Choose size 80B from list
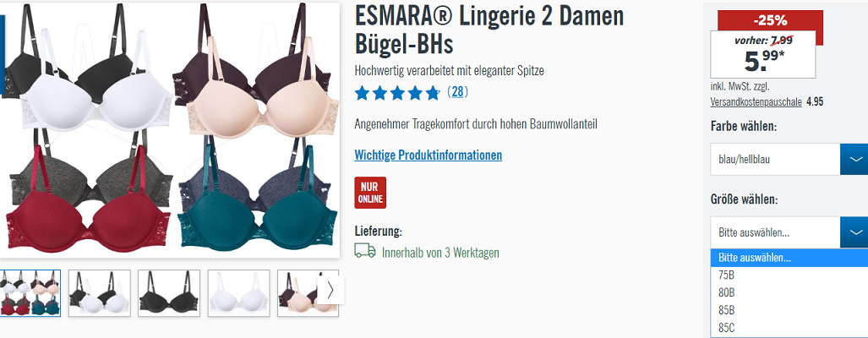868x338 pixels. coord(789,292)
